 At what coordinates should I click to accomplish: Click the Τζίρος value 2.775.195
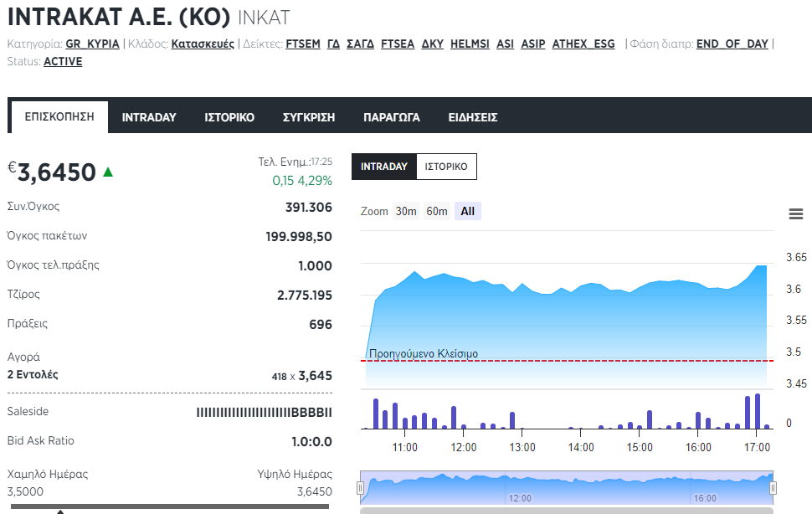coord(305,296)
